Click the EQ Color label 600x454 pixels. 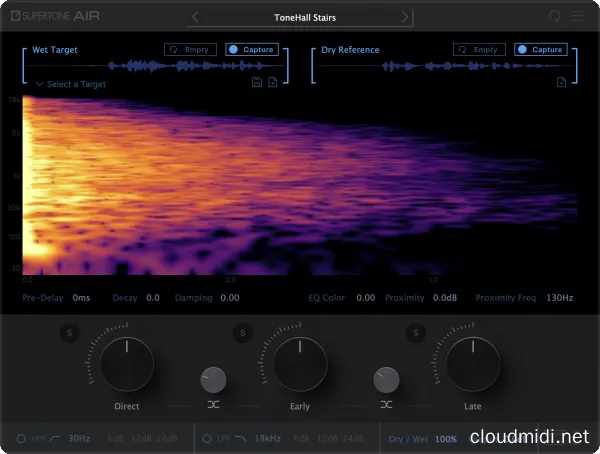pos(327,298)
